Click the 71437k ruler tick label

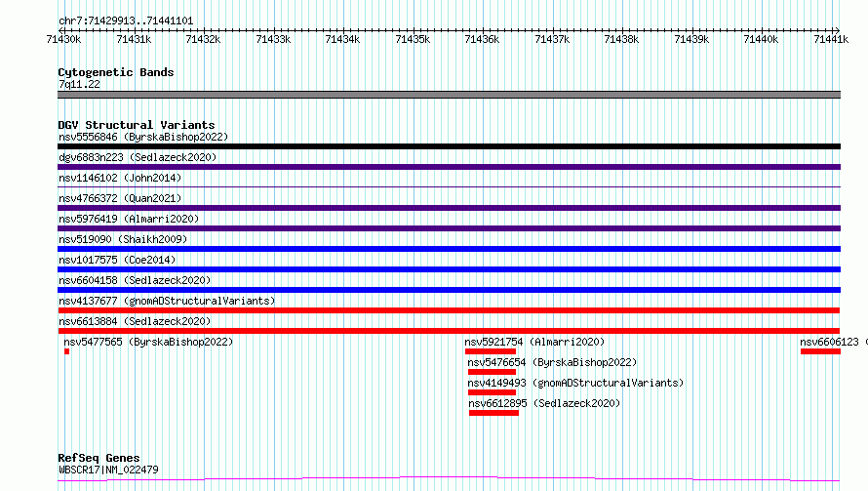point(552,39)
